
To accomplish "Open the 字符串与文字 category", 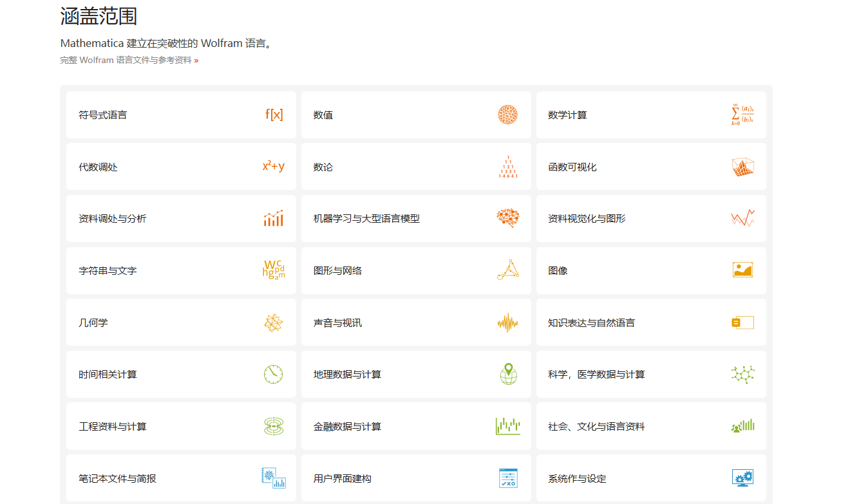I will [181, 270].
